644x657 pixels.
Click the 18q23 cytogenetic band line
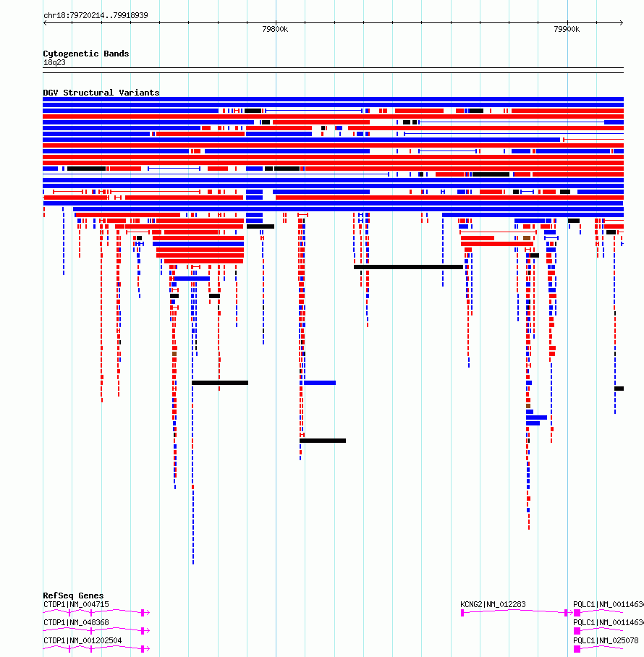(x=333, y=70)
